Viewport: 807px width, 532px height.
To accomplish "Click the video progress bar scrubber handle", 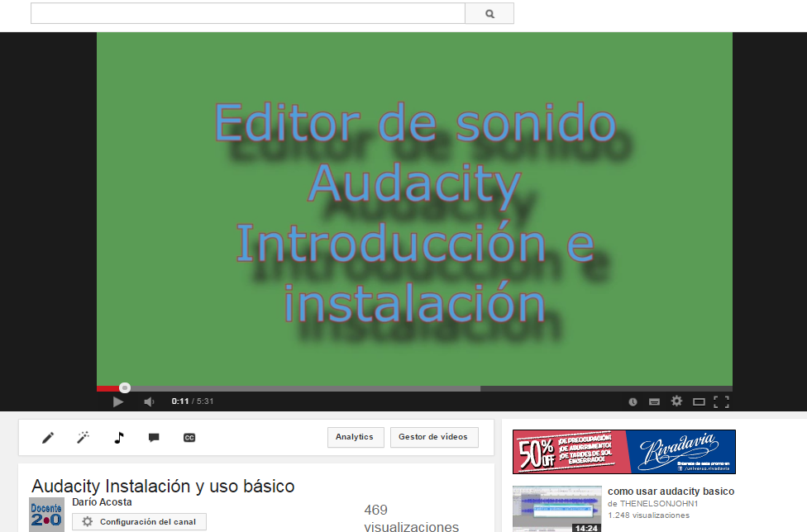I will click(125, 388).
